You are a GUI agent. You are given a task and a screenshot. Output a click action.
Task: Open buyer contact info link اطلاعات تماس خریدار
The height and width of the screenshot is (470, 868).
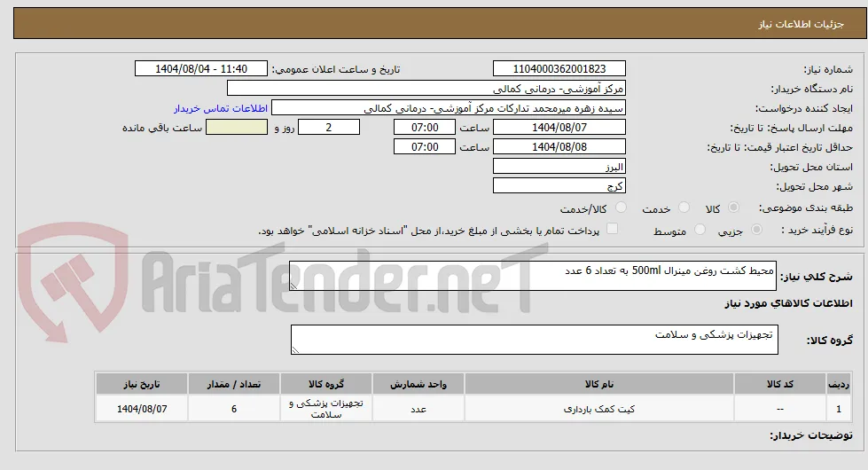pyautogui.click(x=220, y=108)
